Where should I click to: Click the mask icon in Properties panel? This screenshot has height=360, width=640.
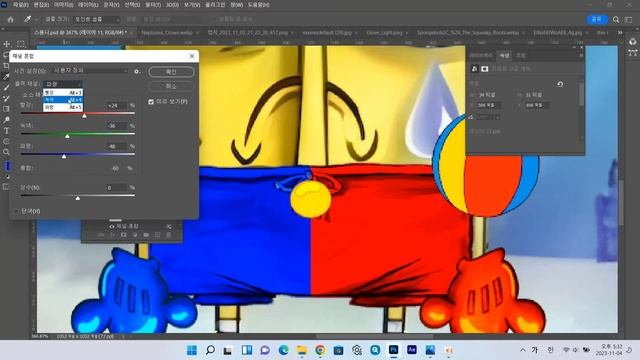[x=484, y=69]
